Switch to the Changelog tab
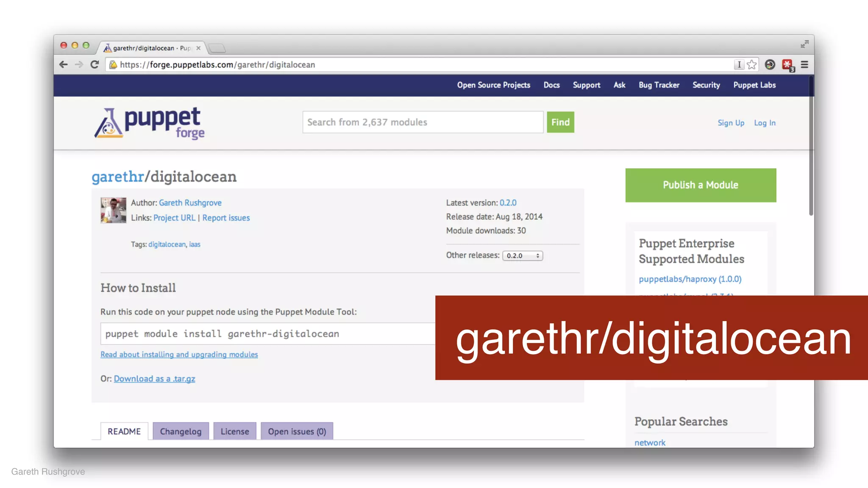868x488 pixels. click(181, 431)
